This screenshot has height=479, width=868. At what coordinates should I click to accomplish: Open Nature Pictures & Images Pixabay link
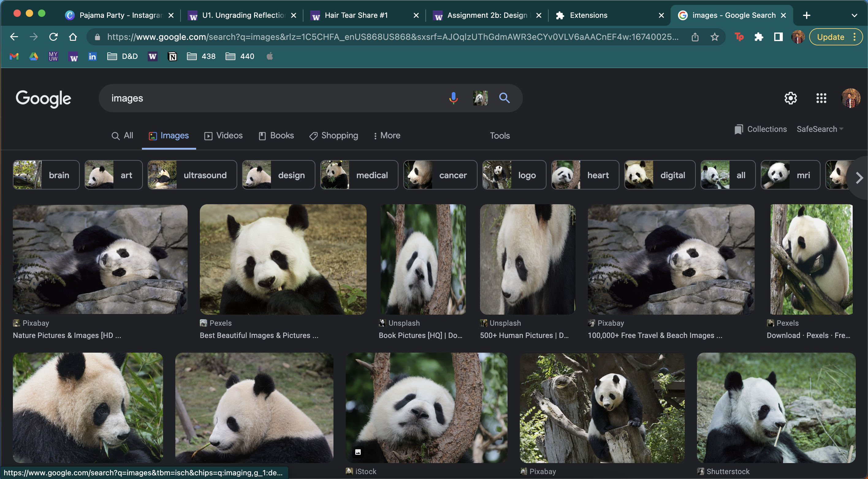click(67, 335)
